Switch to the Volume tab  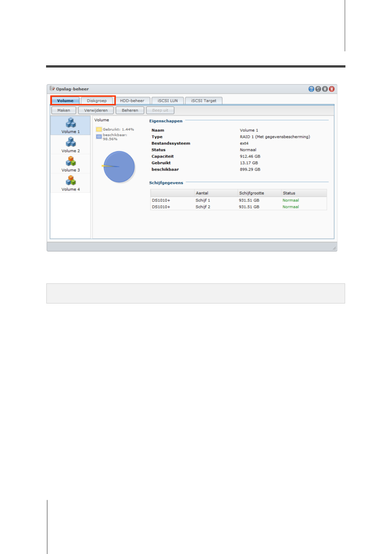point(65,101)
